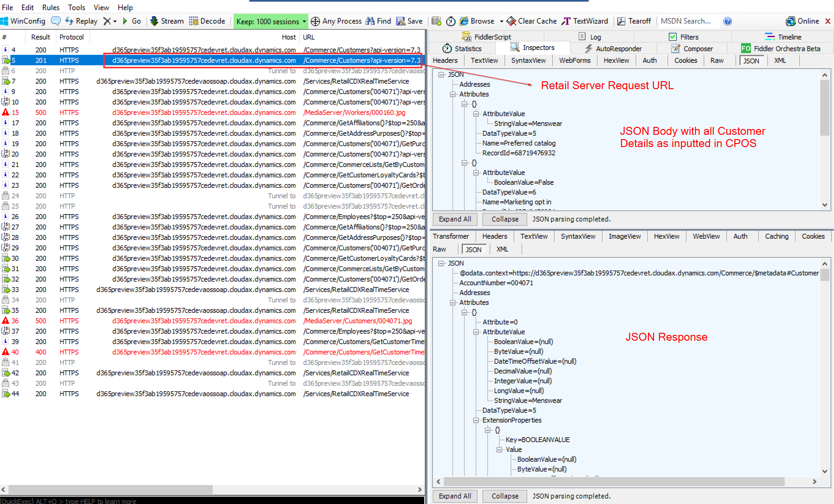Open the AutoResponder tab
834x504 pixels.
pyautogui.click(x=613, y=49)
